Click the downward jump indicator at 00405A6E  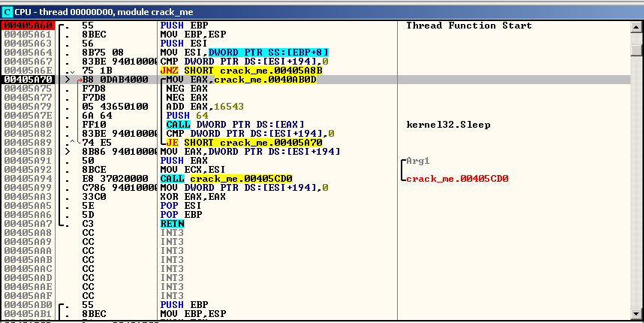[x=72, y=71]
